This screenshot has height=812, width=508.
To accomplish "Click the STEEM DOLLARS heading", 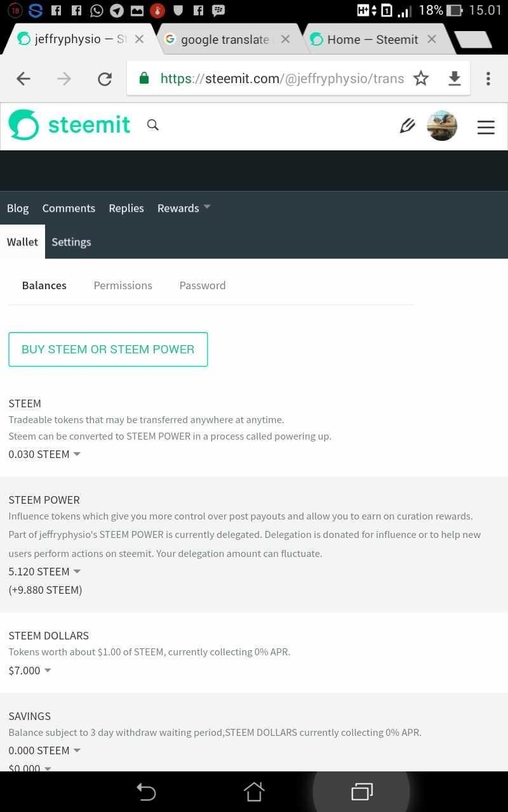I will [x=48, y=636].
